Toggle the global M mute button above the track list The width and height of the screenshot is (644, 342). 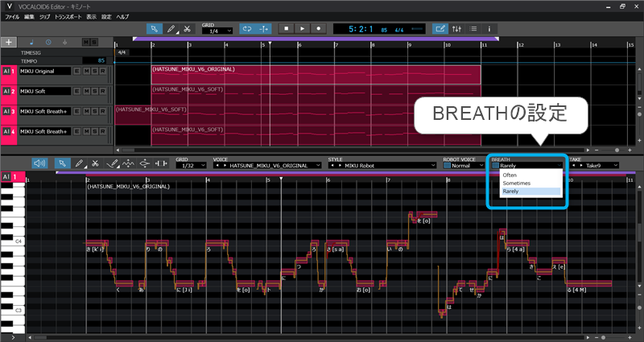pyautogui.click(x=85, y=43)
